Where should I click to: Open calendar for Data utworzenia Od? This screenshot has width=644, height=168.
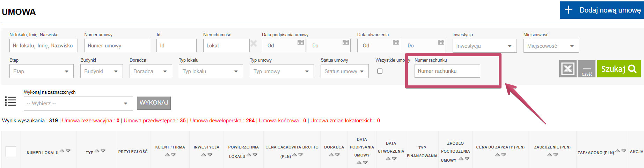(396, 42)
